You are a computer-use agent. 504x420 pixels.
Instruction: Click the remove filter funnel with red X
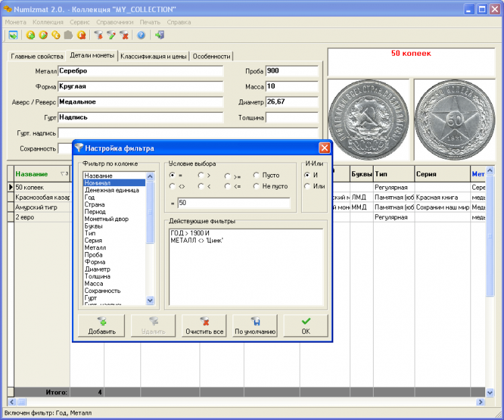click(x=124, y=35)
